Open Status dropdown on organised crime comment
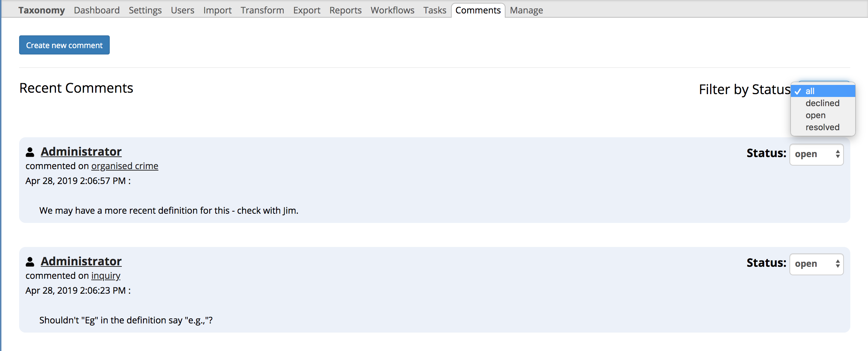868x351 pixels. (x=816, y=154)
